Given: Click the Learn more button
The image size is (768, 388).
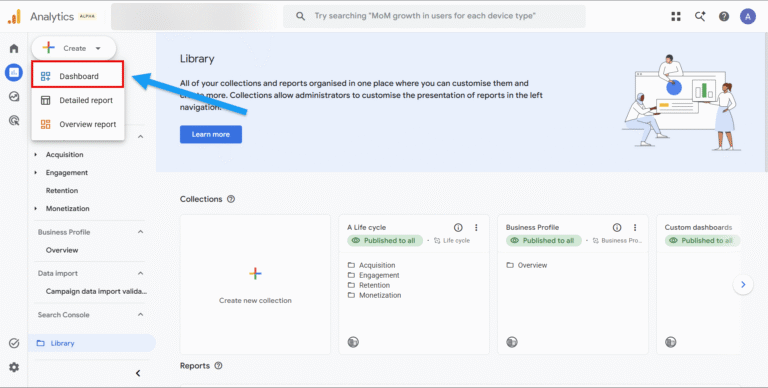Looking at the screenshot, I should (211, 134).
